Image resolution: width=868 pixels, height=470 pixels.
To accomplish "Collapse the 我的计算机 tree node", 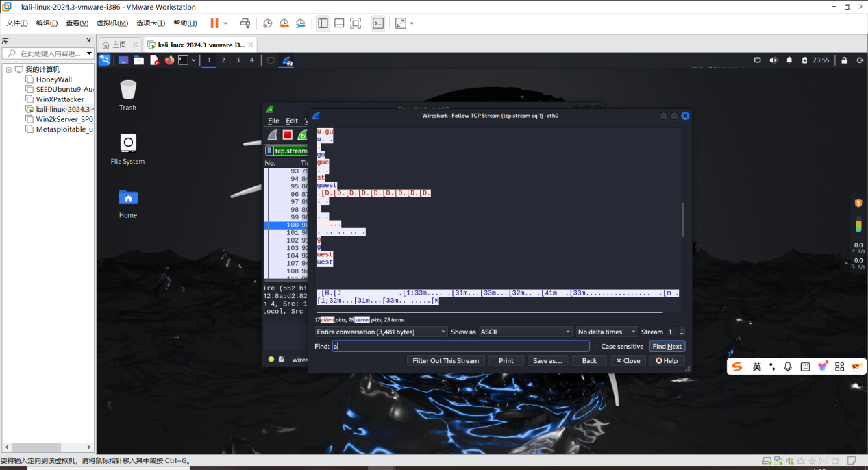I will point(9,69).
